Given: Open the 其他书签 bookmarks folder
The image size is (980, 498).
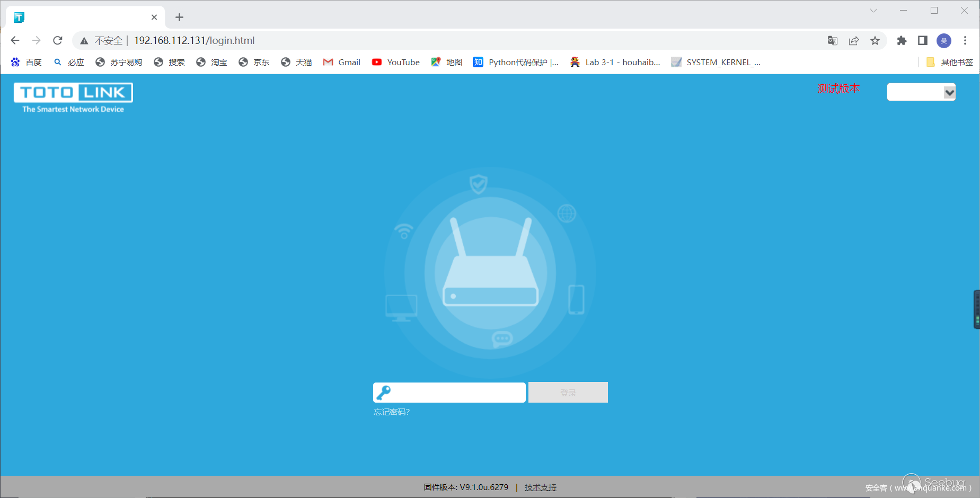Looking at the screenshot, I should click(950, 63).
